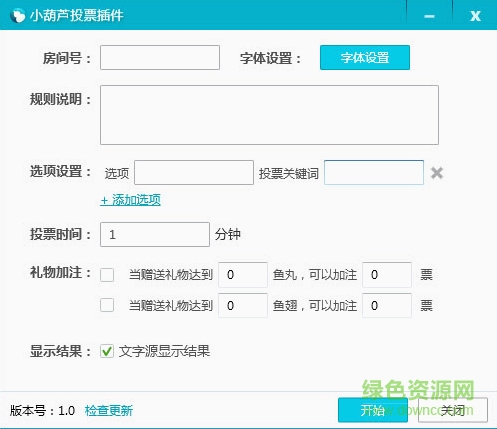
Task: Focus the 投票关键词 input field
Action: [374, 173]
